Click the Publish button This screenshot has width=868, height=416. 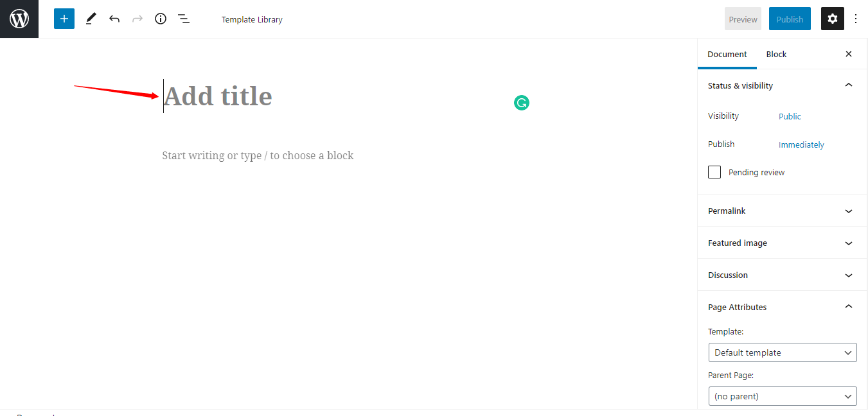[x=790, y=19]
